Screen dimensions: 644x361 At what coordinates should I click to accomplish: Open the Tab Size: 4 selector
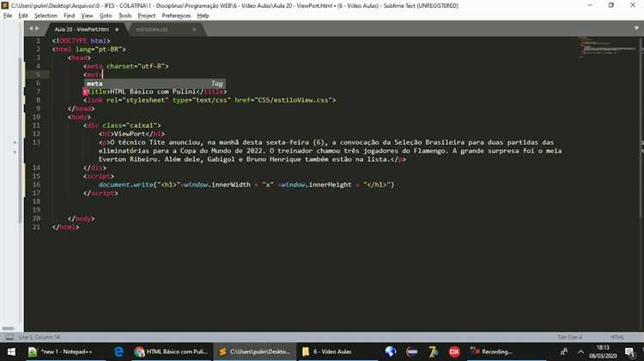(569, 337)
